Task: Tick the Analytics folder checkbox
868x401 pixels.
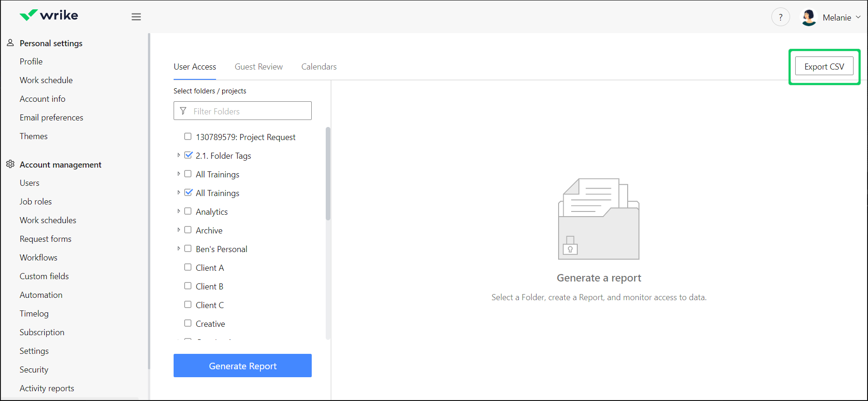Action: (x=188, y=211)
